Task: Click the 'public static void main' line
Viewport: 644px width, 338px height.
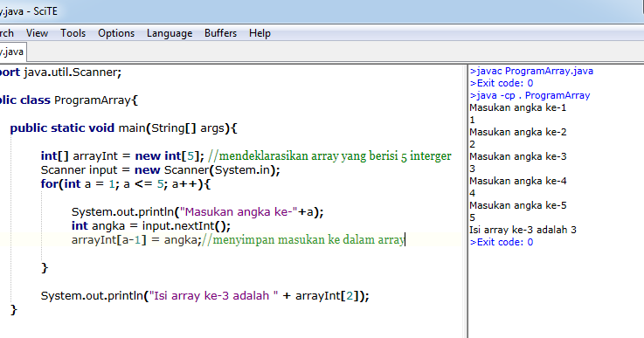Action: (123, 128)
